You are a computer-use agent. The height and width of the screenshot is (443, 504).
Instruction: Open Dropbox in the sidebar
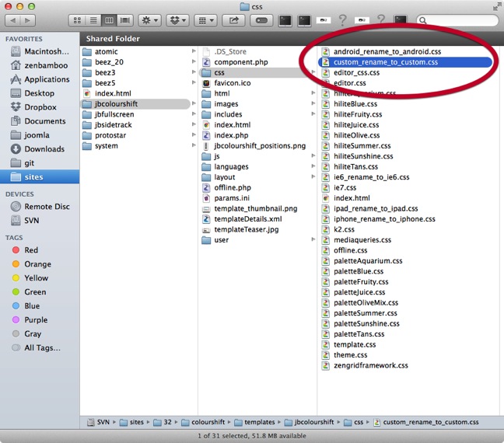point(33,107)
